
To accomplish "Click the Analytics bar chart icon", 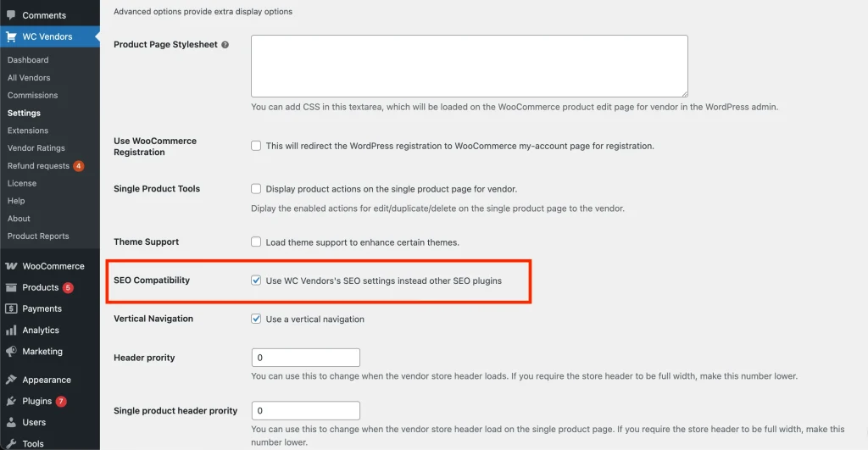I will (11, 331).
